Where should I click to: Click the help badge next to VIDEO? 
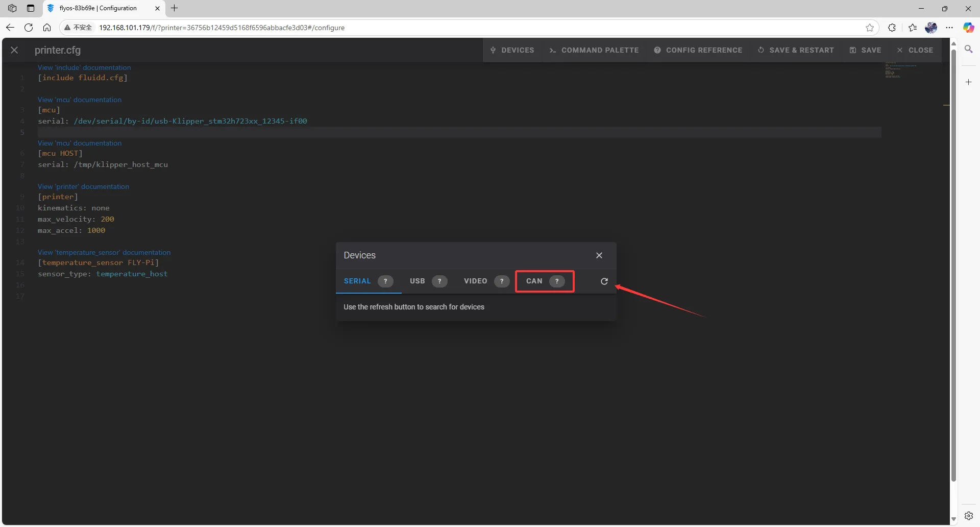point(502,281)
